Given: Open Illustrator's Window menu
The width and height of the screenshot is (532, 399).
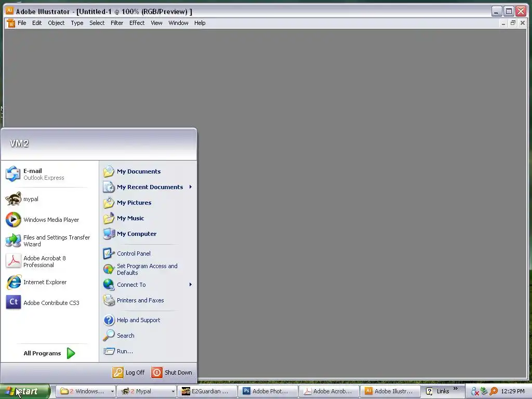Looking at the screenshot, I should pyautogui.click(x=178, y=23).
